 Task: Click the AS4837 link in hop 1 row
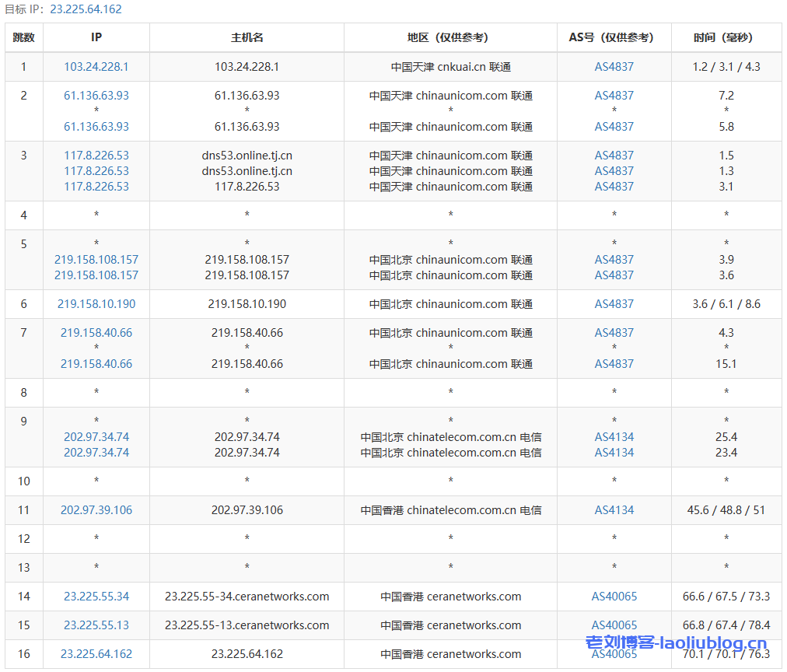pos(614,67)
